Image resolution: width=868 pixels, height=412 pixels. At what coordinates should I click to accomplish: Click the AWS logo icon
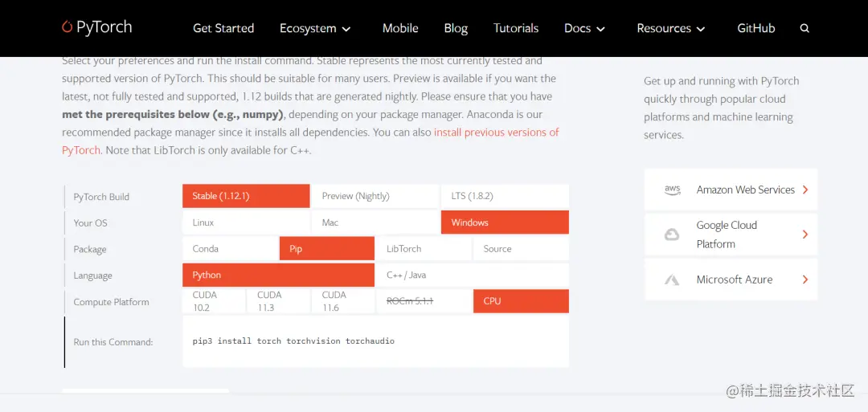click(672, 190)
